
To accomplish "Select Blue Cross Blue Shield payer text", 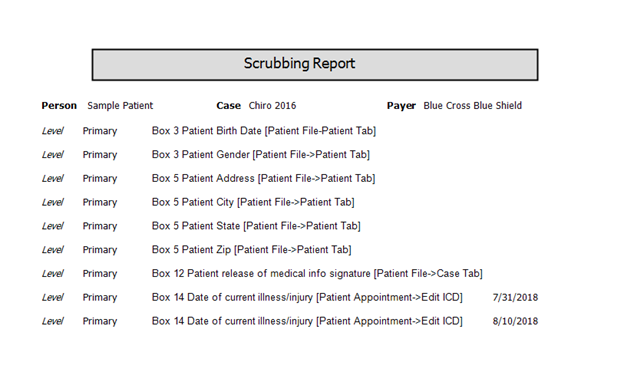I will pos(472,106).
